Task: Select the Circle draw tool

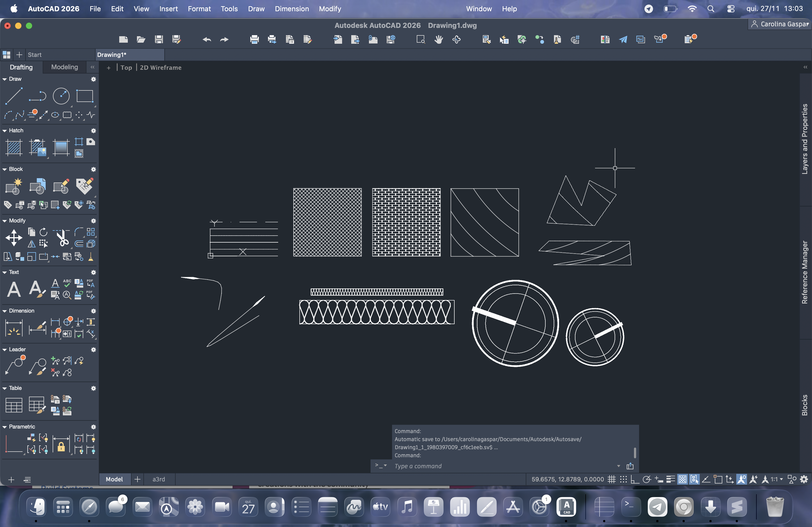Action: click(x=61, y=96)
